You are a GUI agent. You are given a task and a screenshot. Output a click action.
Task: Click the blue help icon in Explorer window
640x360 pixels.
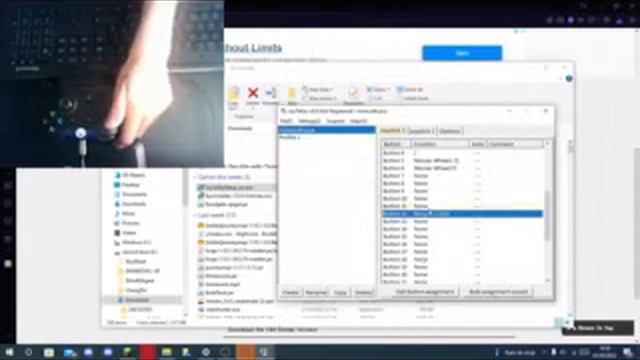coord(569,78)
